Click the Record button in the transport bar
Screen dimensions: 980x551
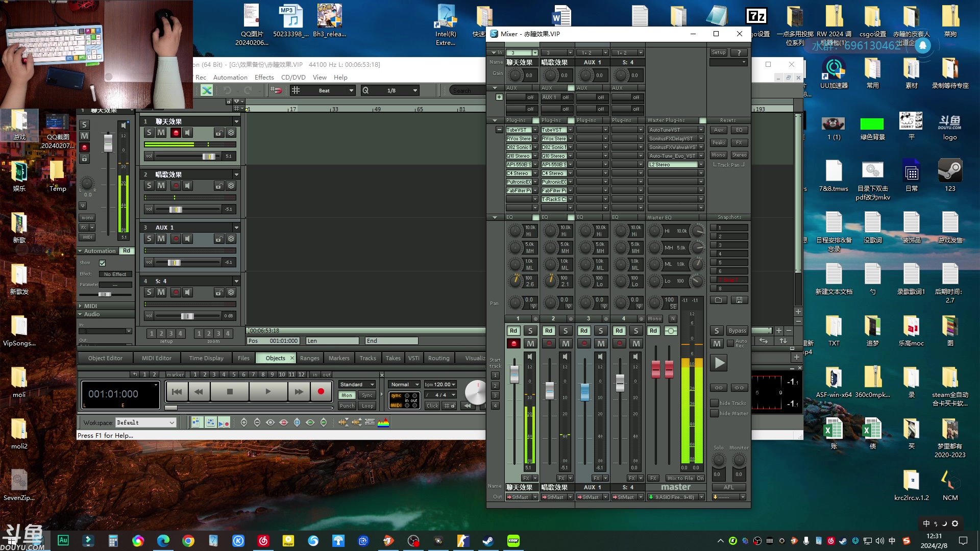321,392
